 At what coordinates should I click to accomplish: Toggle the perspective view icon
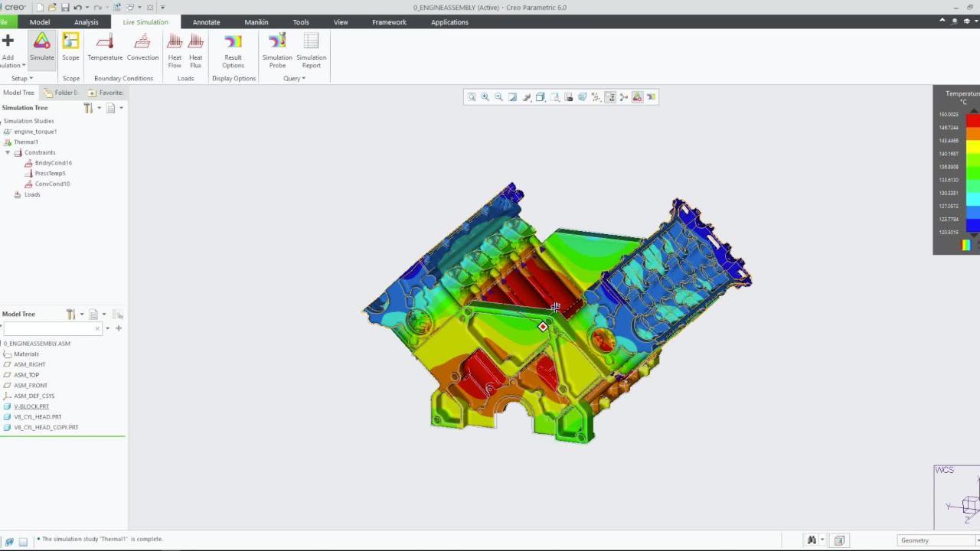[x=582, y=97]
